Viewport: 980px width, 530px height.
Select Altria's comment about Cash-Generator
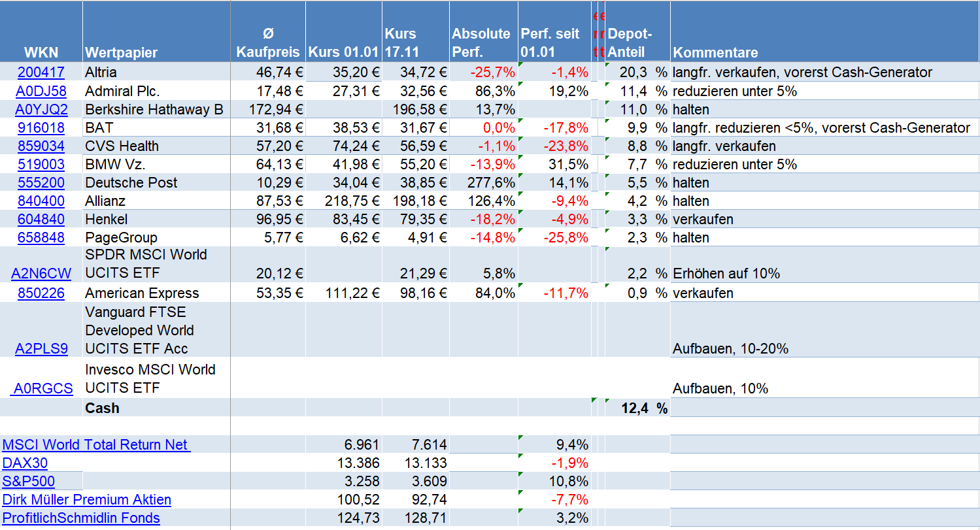pyautogui.click(x=802, y=73)
